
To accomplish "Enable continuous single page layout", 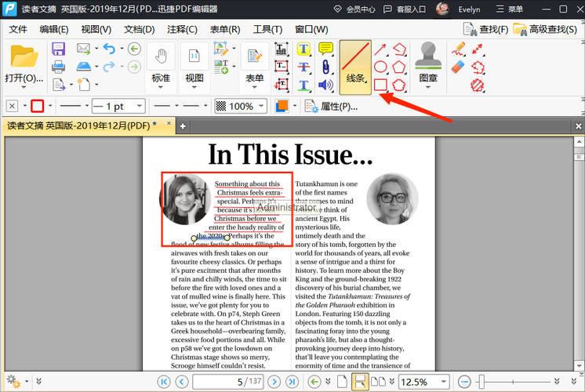I will (362, 382).
